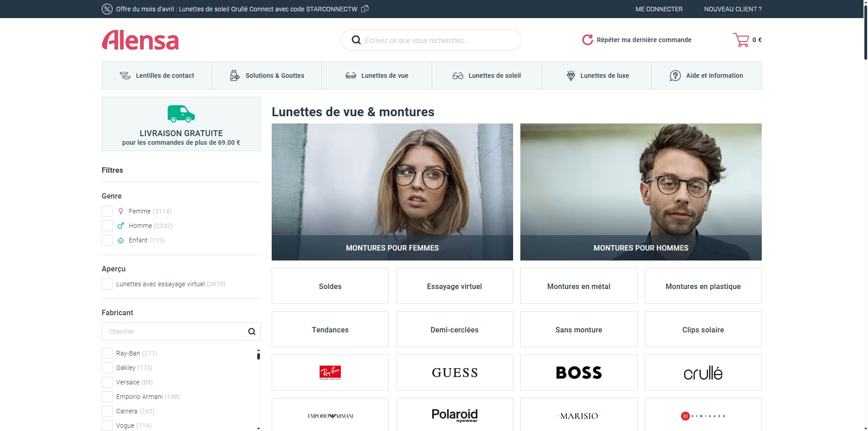Open the Essayage virtuel category button
The height and width of the screenshot is (431, 868).
(x=454, y=286)
